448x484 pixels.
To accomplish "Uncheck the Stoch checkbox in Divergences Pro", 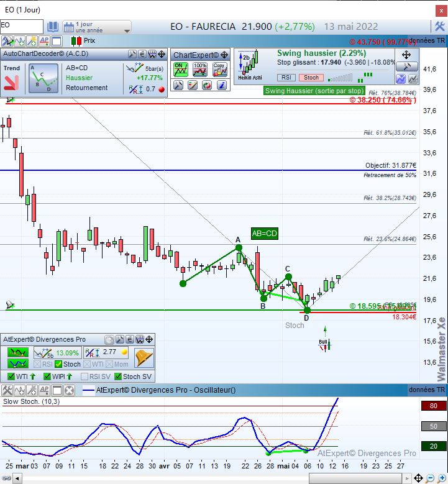I will coord(58,364).
